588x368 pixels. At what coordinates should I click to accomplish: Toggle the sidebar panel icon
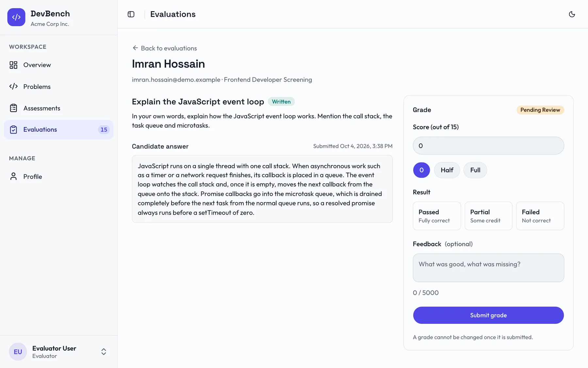(x=131, y=14)
